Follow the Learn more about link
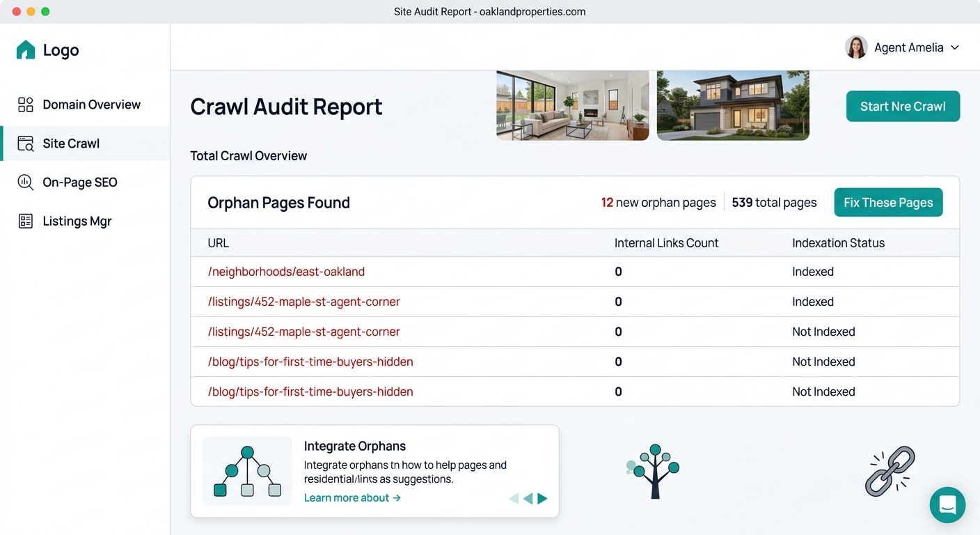 [x=352, y=498]
